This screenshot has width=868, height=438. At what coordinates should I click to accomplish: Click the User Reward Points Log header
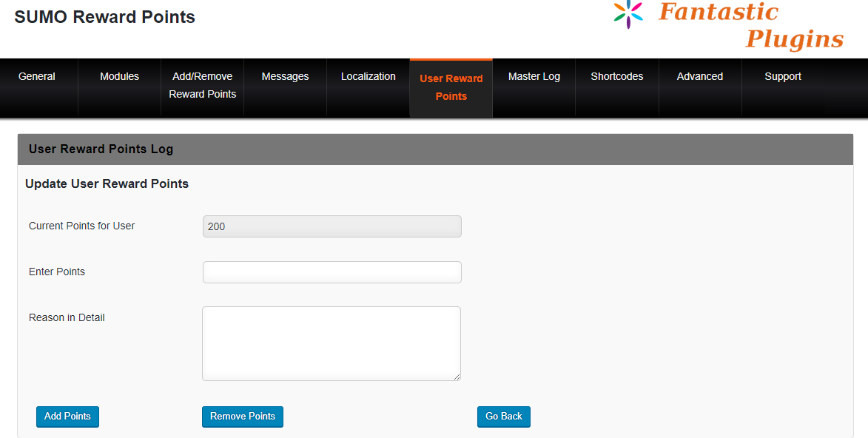point(435,149)
